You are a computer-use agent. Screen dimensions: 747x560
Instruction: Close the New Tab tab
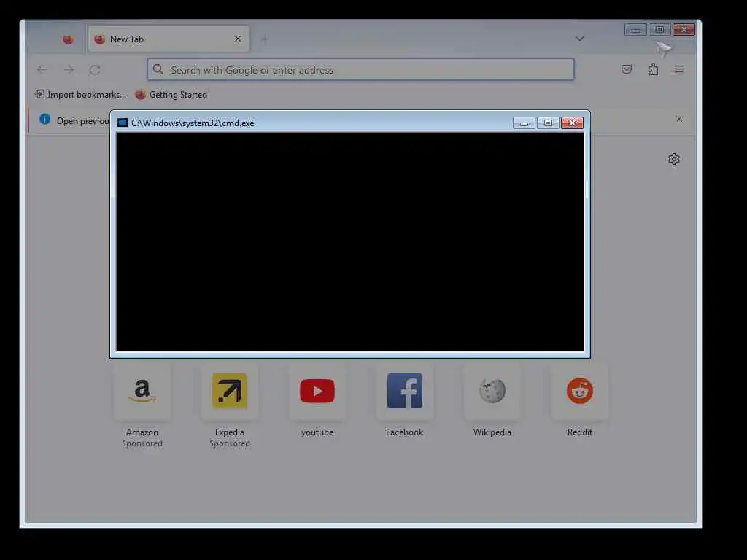point(238,39)
